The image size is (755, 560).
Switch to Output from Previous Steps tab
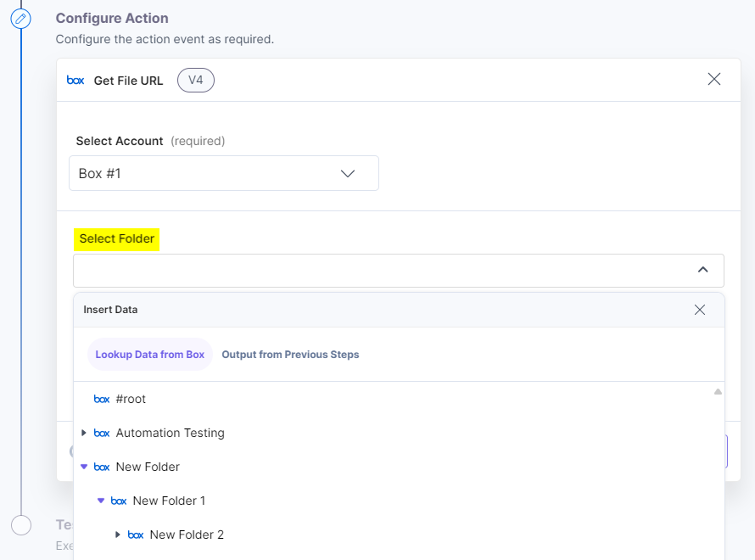[x=290, y=354]
